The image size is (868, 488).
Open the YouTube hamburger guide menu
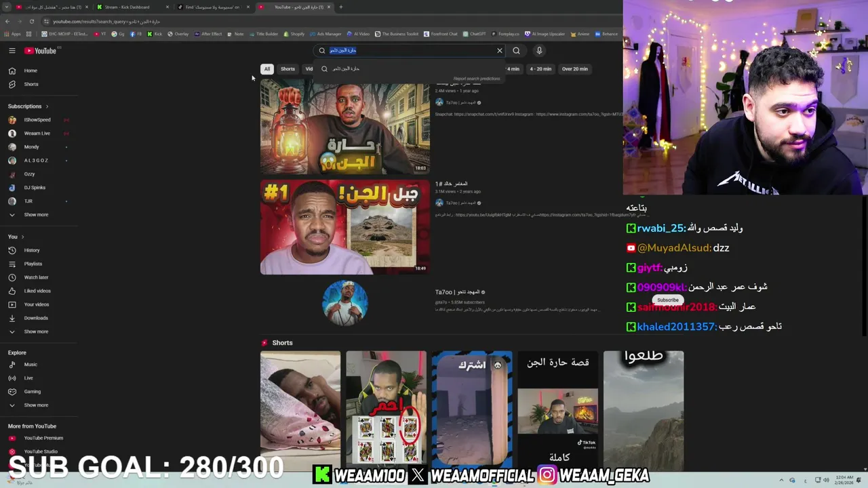[x=12, y=51]
